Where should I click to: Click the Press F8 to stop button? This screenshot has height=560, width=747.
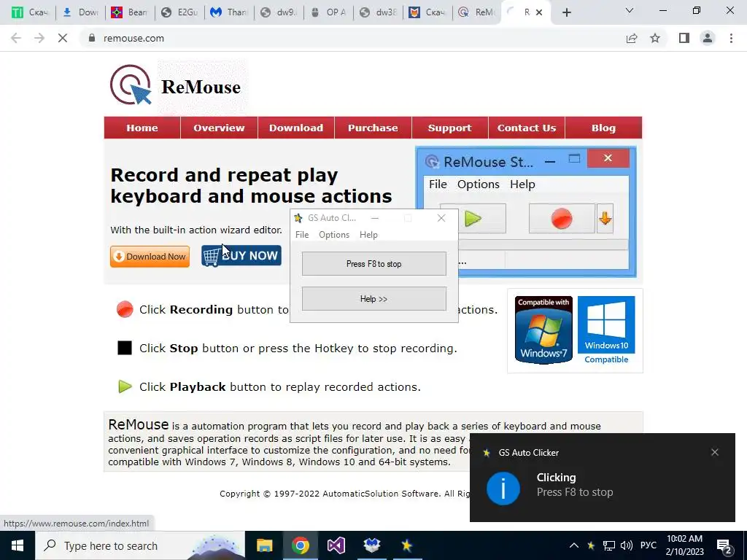tap(374, 264)
